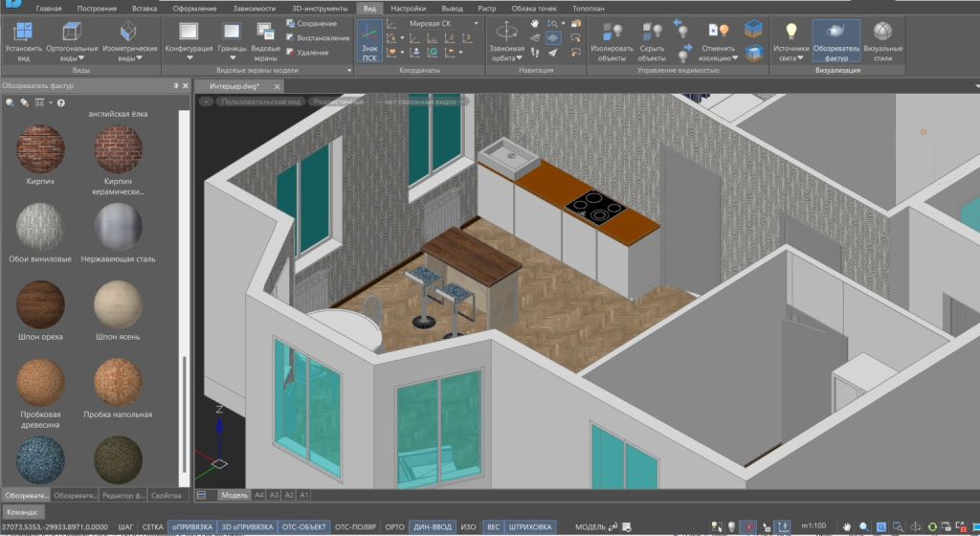The width and height of the screenshot is (980, 536).
Task: Open the A4 layout tab
Action: [258, 495]
